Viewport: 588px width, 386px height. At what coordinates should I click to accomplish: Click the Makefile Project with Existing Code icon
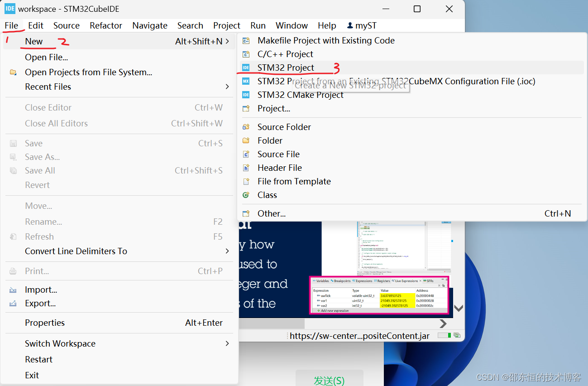[x=246, y=40]
